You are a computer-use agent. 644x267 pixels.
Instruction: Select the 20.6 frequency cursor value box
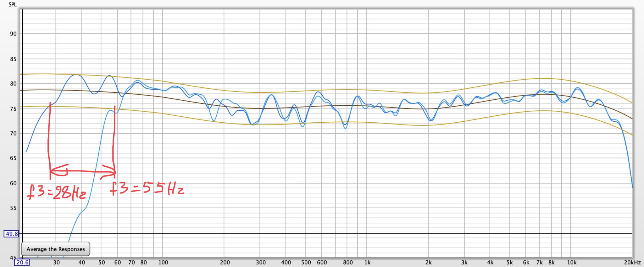coord(22,262)
